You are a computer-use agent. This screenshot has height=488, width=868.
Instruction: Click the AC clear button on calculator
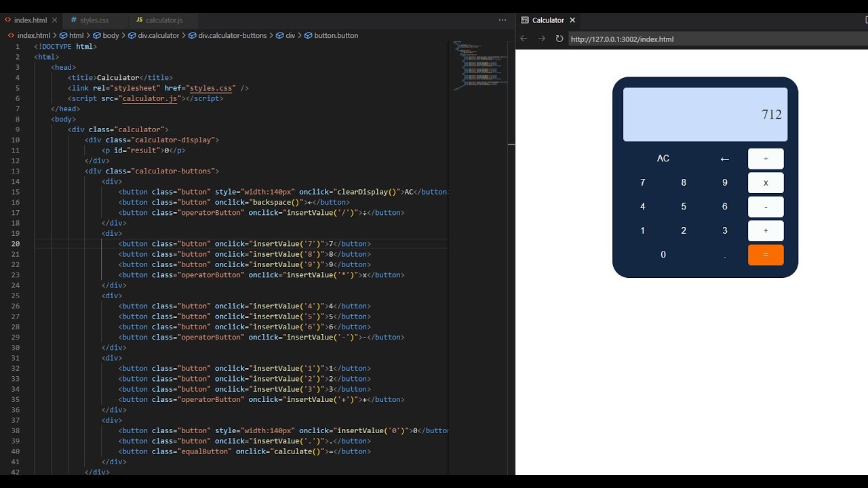tap(663, 159)
